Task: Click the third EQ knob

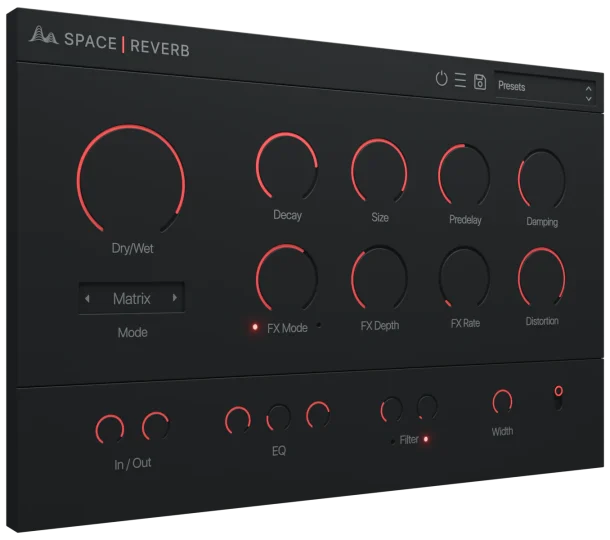Action: tap(318, 415)
